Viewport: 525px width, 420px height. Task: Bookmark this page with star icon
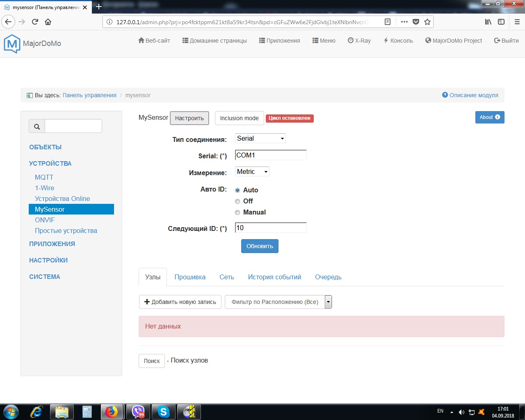(427, 22)
